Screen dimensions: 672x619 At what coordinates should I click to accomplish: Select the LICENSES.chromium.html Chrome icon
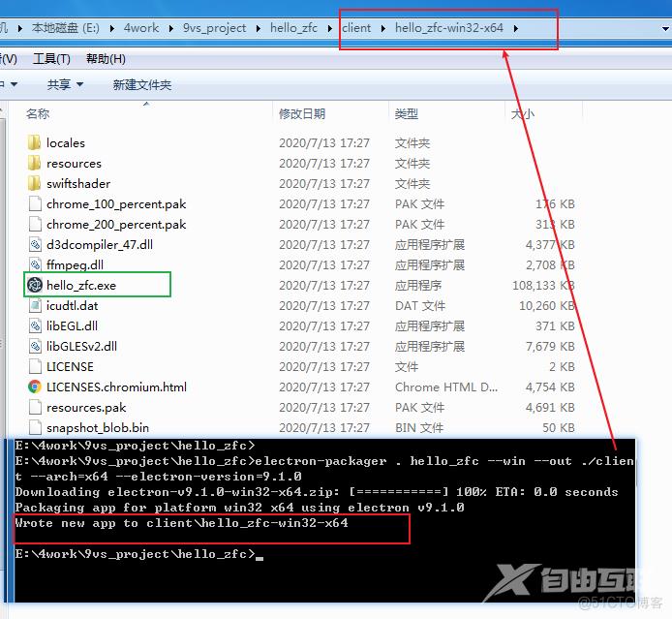[35, 387]
